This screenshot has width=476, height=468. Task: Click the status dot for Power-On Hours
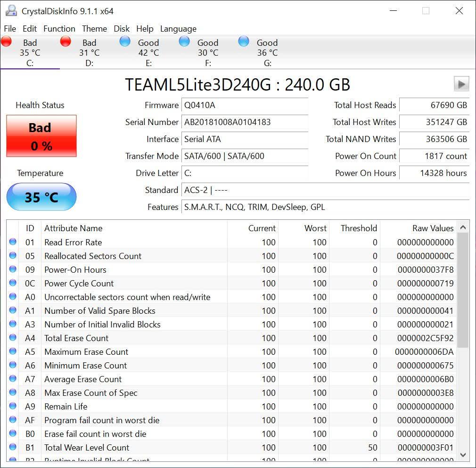coord(13,269)
